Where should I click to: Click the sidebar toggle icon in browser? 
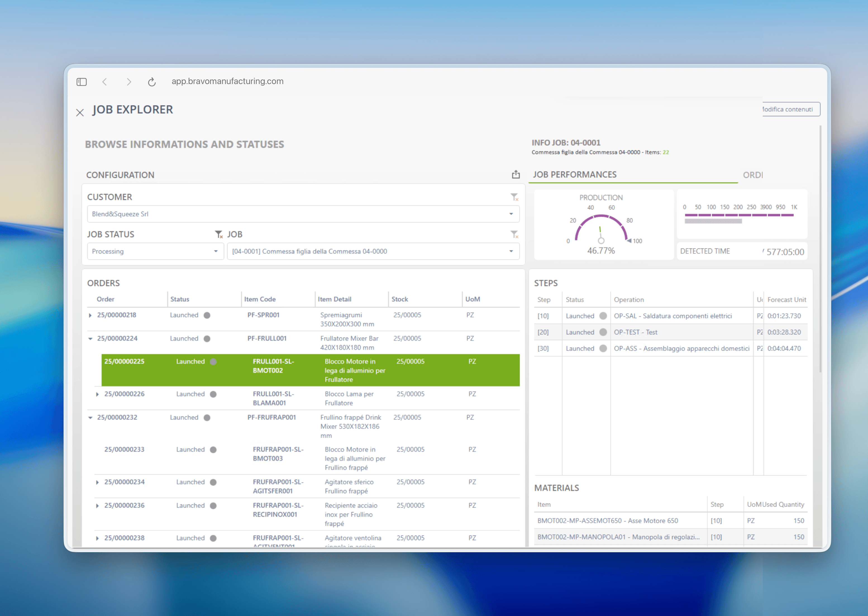point(82,82)
